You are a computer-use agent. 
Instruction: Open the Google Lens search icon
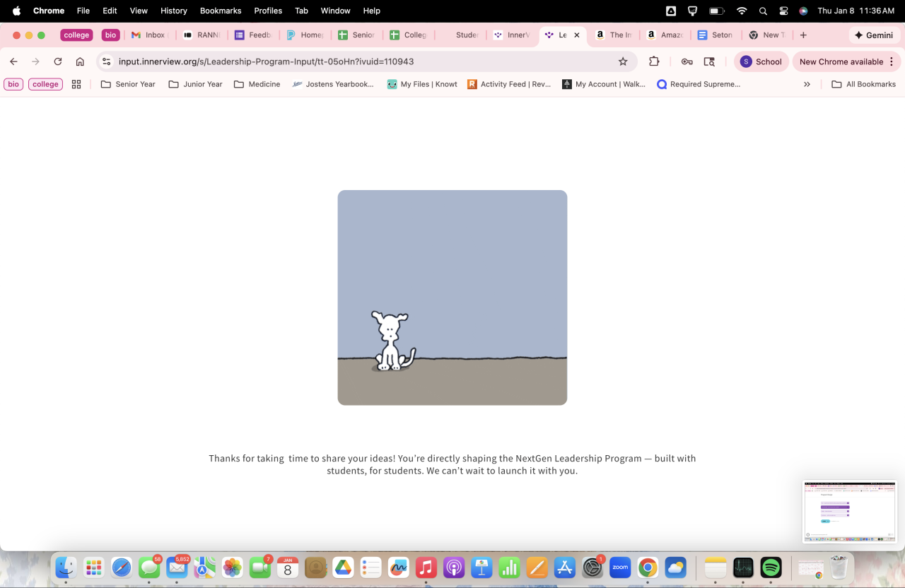click(709, 61)
